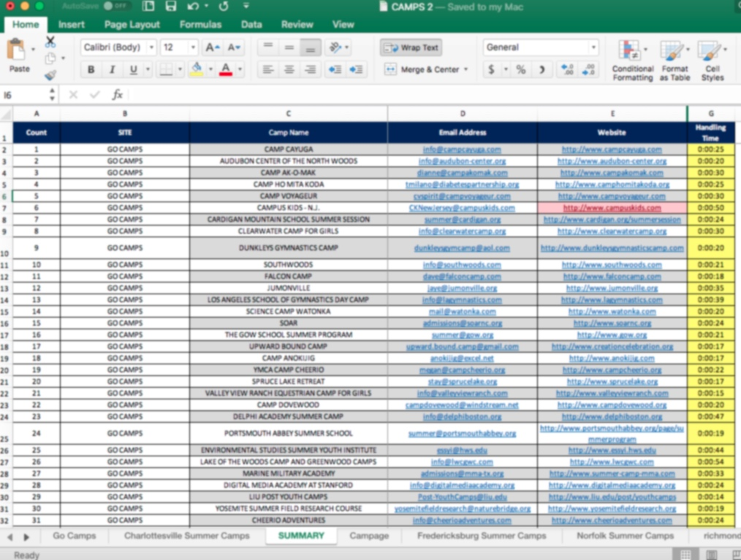The image size is (741, 560).
Task: Align text right
Action: pyautogui.click(x=311, y=70)
